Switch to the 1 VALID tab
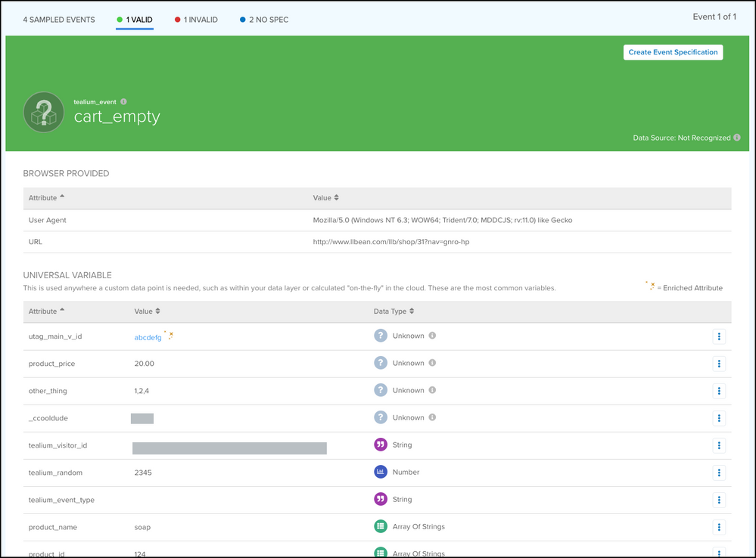Viewport: 756px width, 558px height. 135,20
